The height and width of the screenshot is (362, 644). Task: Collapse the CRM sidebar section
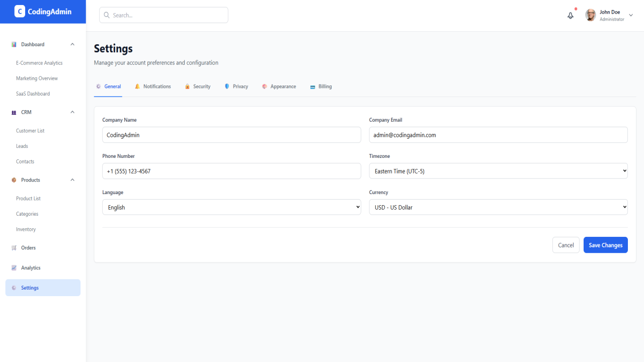point(72,112)
